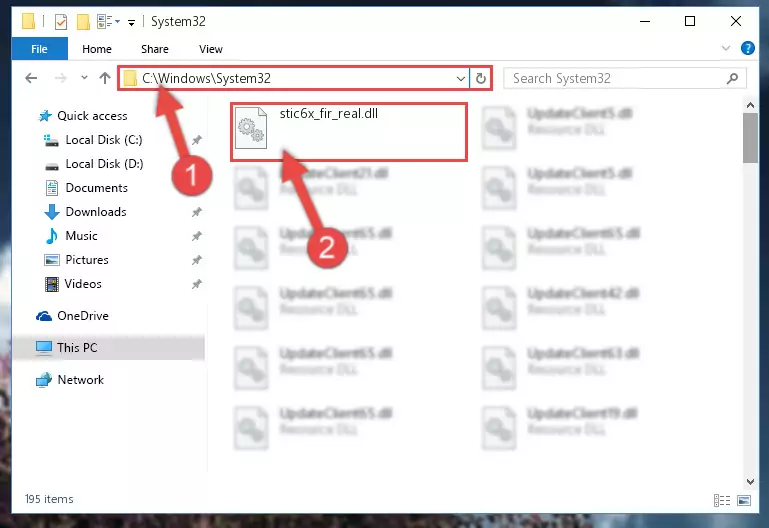This screenshot has height=528, width=769.
Task: Open Downloads in the sidebar
Action: [x=96, y=212]
